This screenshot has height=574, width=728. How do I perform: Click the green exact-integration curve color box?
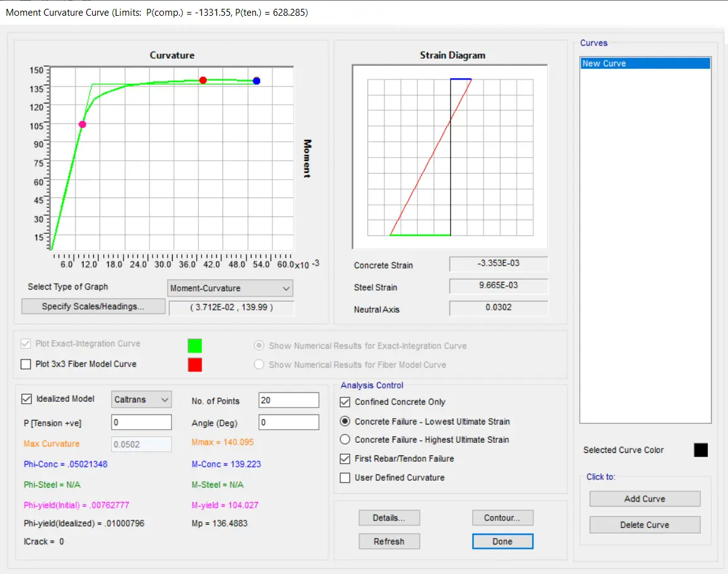[x=195, y=345]
